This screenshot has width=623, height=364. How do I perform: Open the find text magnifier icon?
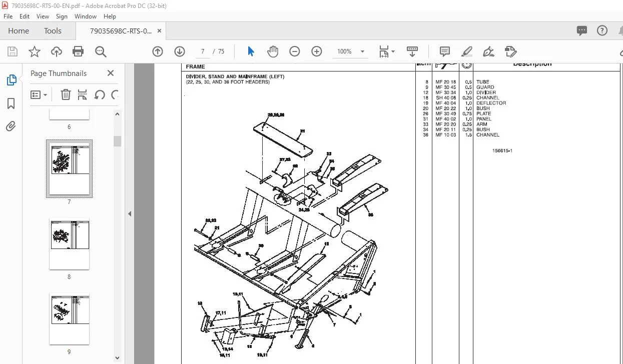(101, 51)
